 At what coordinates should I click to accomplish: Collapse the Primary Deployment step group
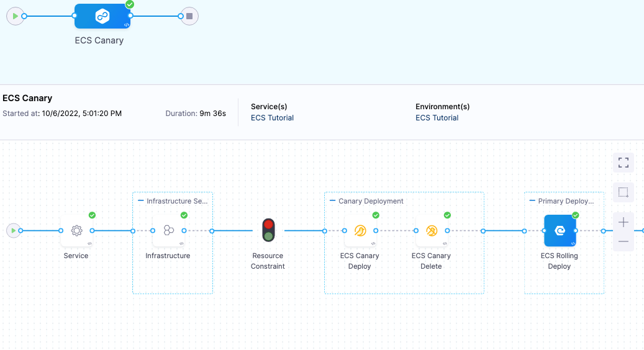533,201
